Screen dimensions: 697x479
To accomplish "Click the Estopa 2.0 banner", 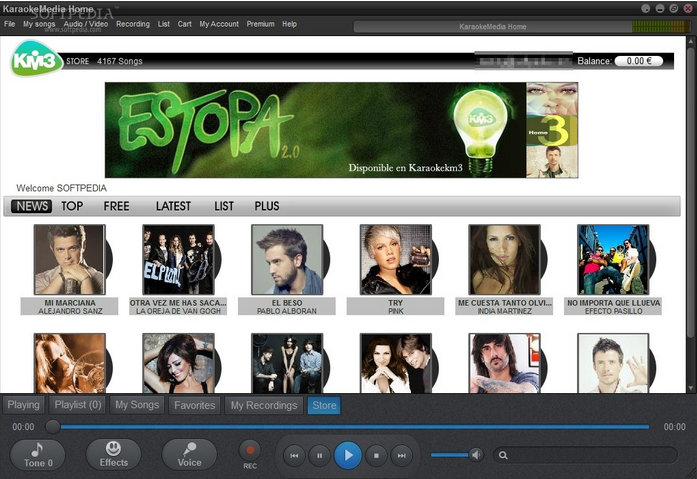I will (315, 130).
